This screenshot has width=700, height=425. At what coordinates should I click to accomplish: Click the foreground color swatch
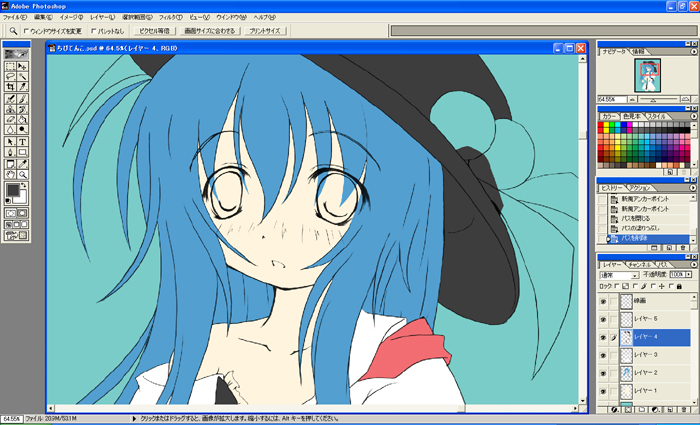[12, 190]
